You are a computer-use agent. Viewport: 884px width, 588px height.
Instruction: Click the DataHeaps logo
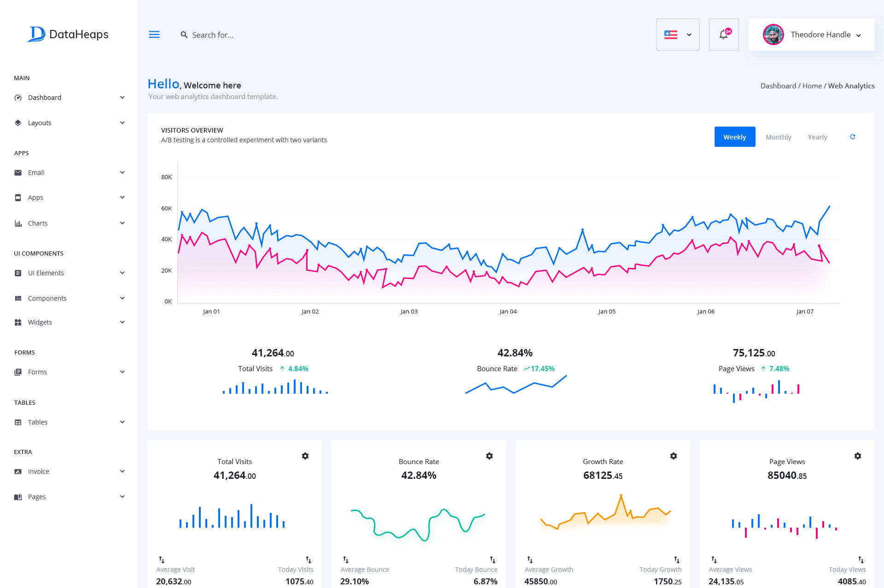[68, 34]
